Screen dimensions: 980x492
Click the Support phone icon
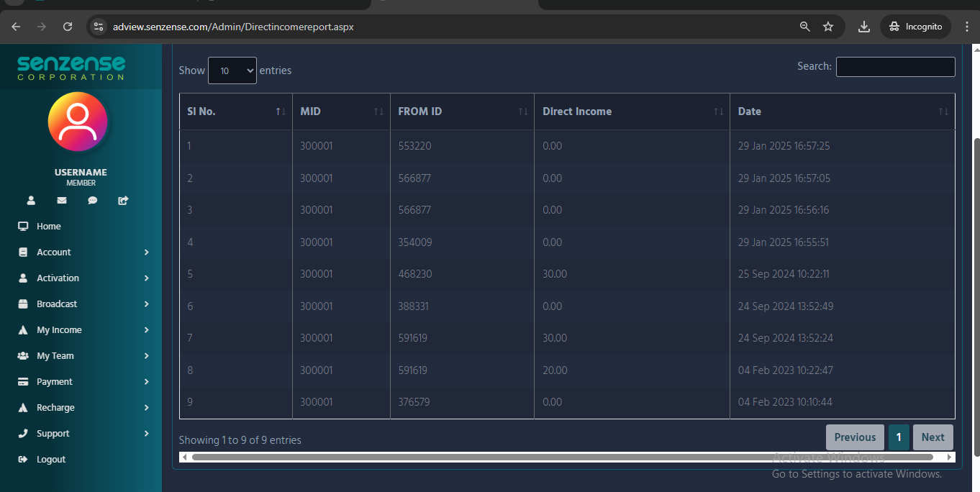(x=23, y=433)
